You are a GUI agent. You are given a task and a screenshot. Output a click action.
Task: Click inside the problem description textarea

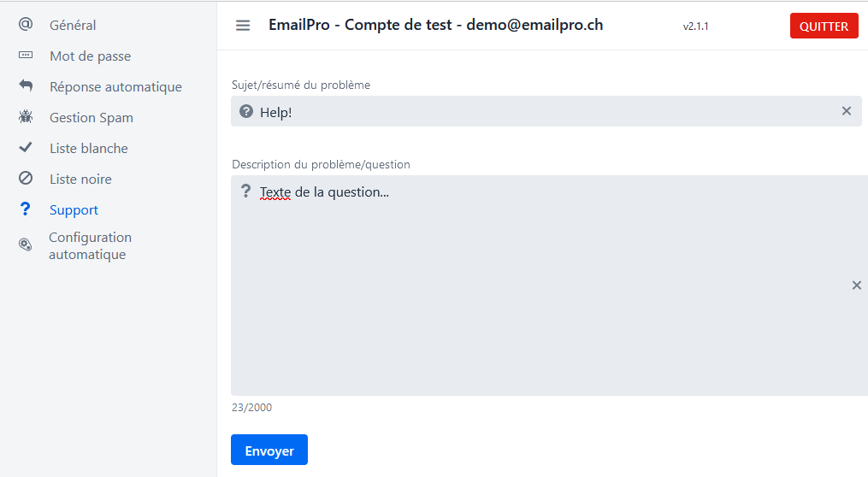click(549, 286)
